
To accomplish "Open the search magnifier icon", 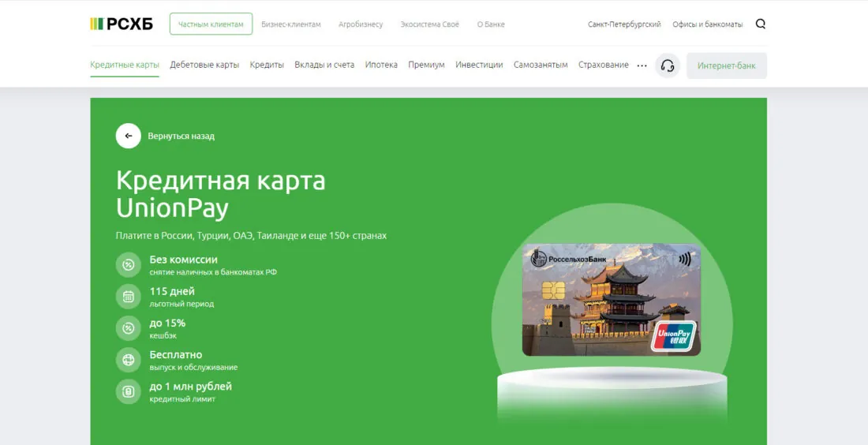I will (x=760, y=24).
